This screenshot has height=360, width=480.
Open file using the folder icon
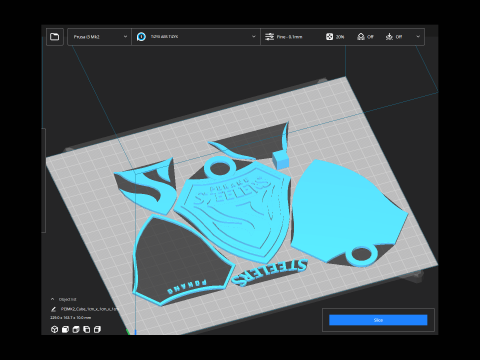pyautogui.click(x=55, y=37)
